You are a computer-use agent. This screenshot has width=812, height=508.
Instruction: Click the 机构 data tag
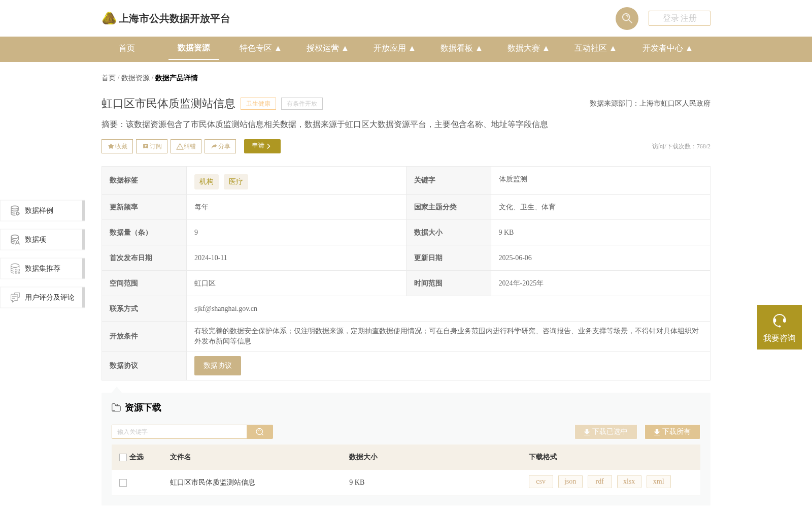pos(207,182)
